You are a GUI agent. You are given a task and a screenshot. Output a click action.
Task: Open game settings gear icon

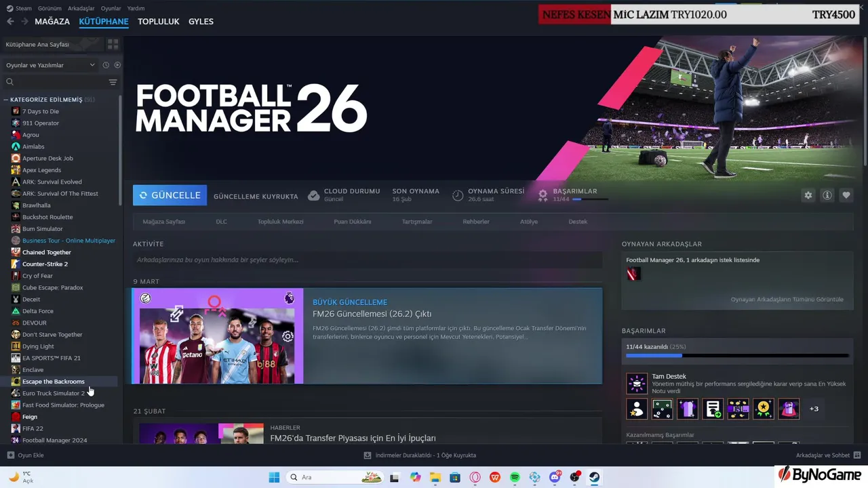808,195
